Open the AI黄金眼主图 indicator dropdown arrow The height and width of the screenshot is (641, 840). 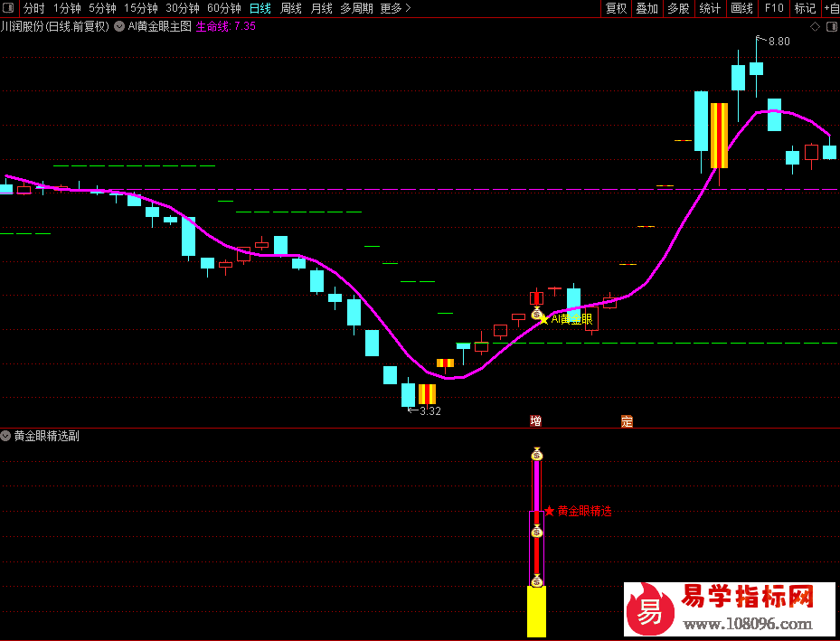(119, 26)
